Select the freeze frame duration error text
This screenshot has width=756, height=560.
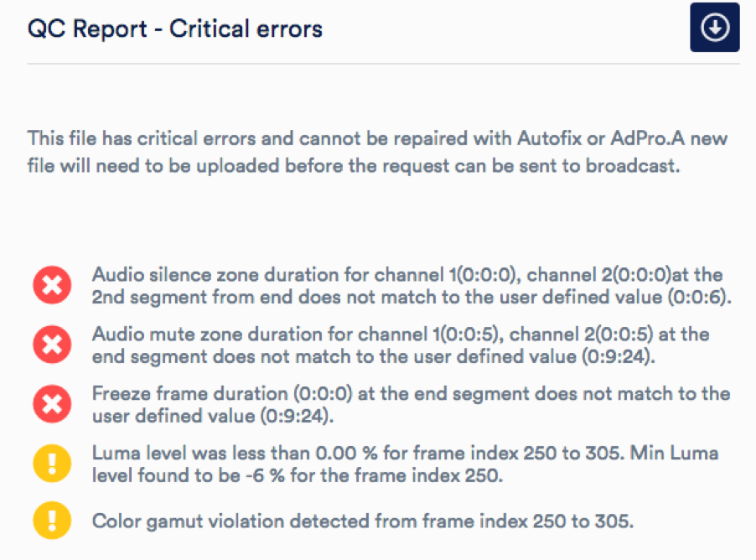pos(412,404)
